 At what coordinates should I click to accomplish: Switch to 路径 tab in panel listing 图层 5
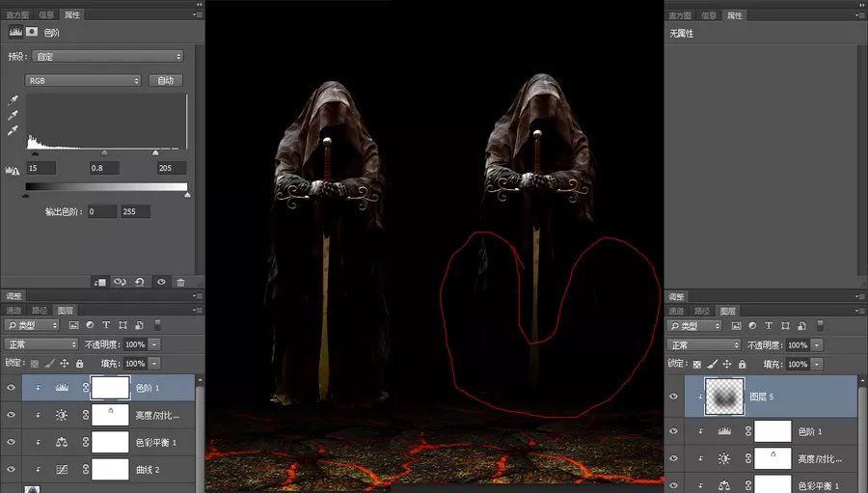tap(702, 311)
